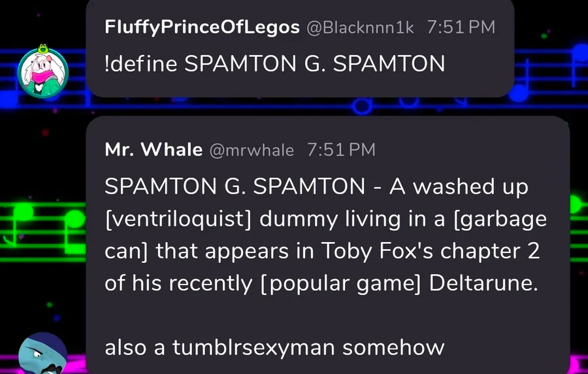Open FluffyPrinceOfLegos's user profile name

point(202,27)
